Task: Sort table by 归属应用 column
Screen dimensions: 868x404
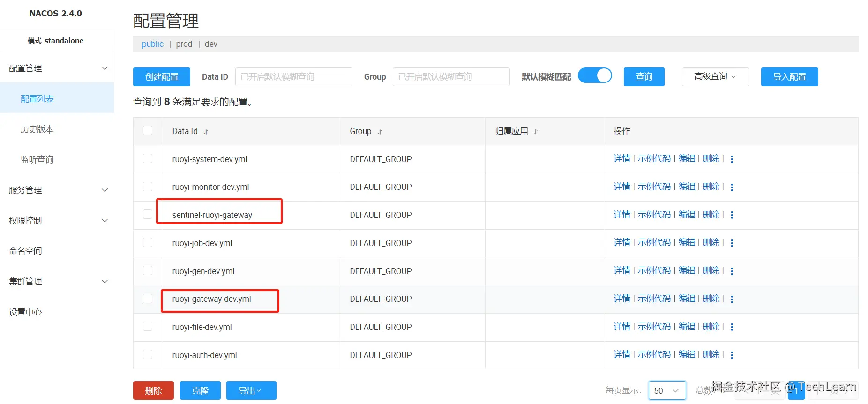Action: (536, 132)
